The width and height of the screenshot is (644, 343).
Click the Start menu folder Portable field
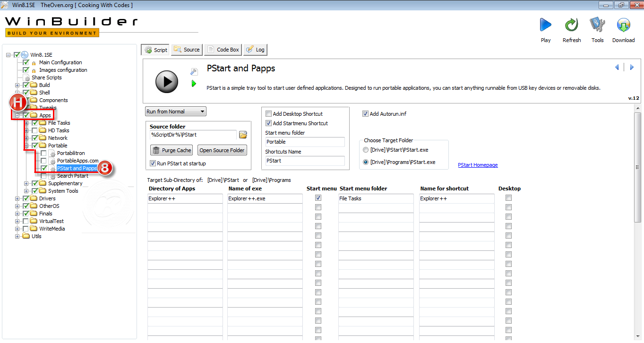point(305,142)
